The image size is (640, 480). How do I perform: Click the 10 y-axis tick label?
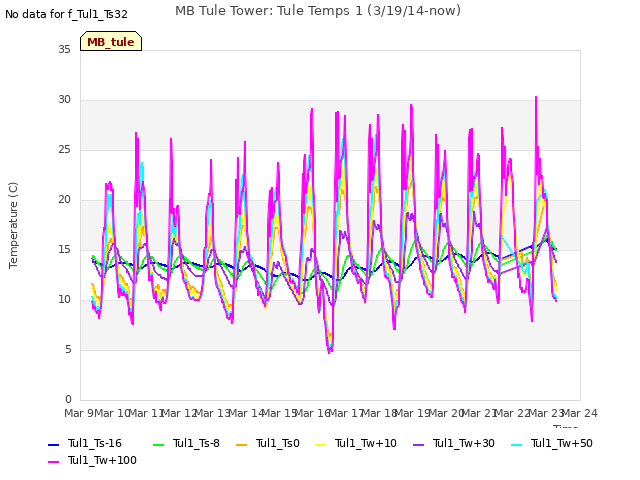pos(64,300)
